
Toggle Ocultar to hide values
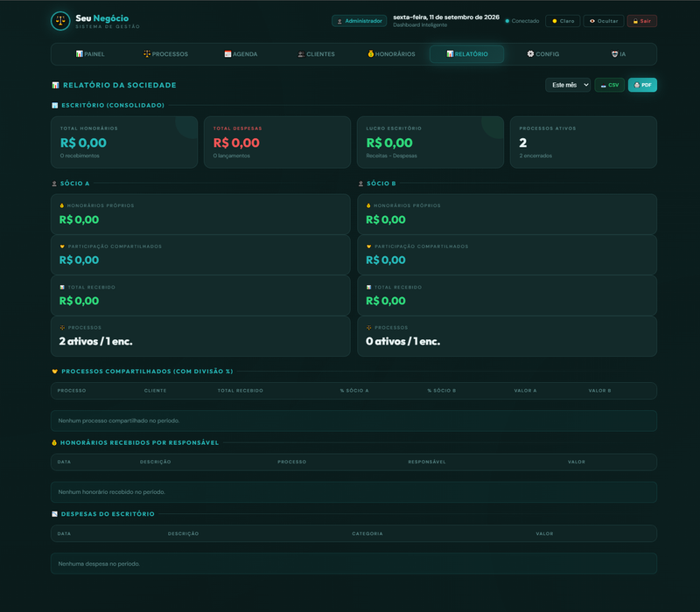tap(604, 21)
